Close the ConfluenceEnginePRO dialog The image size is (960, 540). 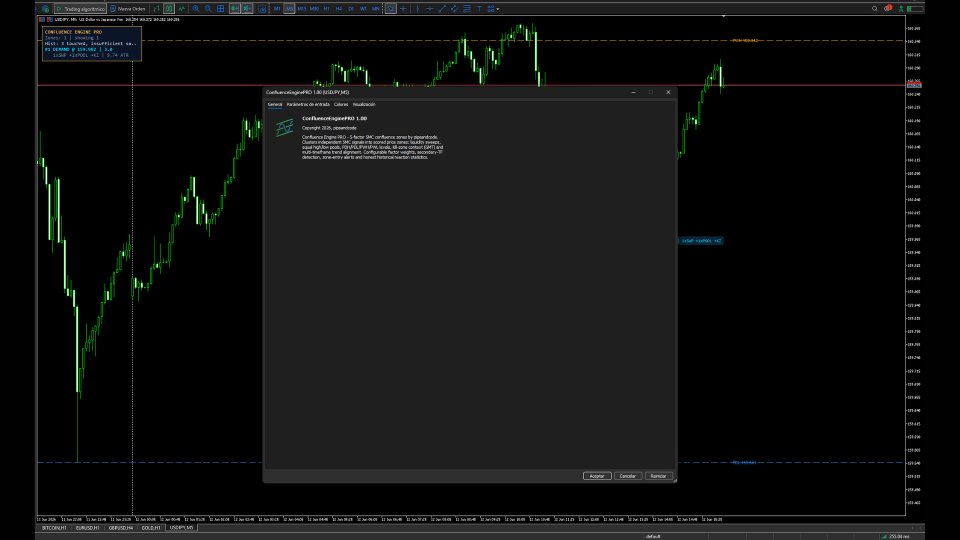668,92
